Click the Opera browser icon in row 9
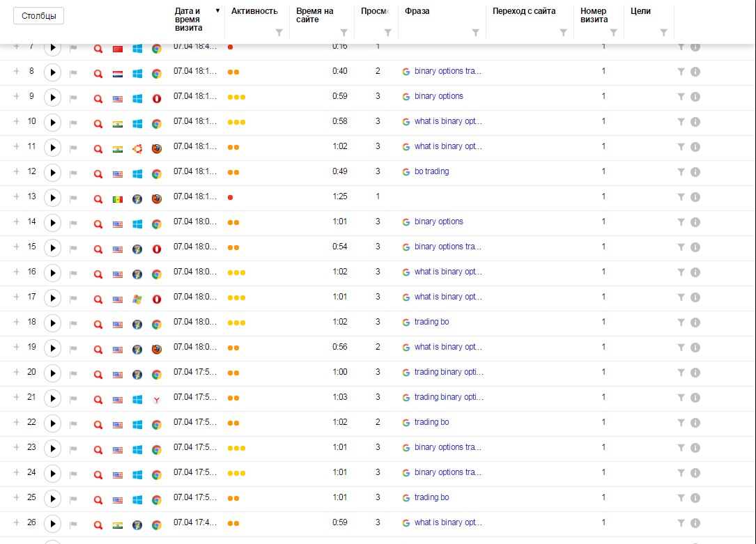The image size is (756, 544). click(157, 99)
